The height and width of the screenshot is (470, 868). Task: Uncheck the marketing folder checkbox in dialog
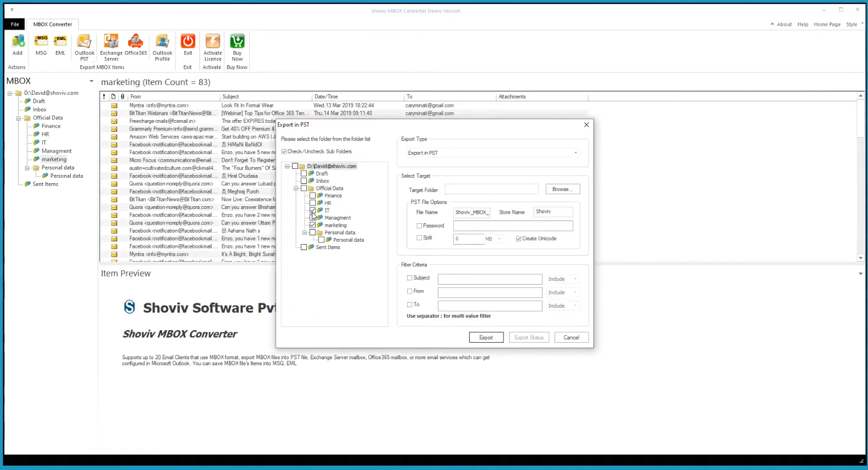(x=312, y=225)
